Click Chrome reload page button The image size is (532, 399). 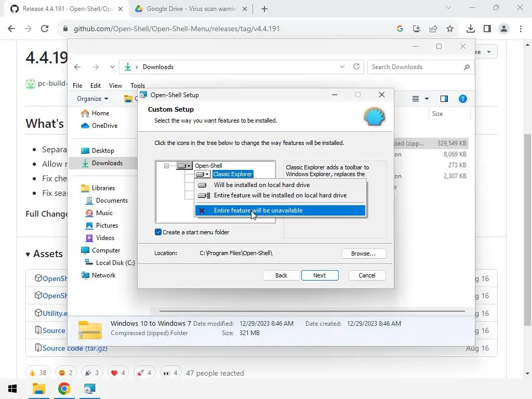pyautogui.click(x=45, y=29)
